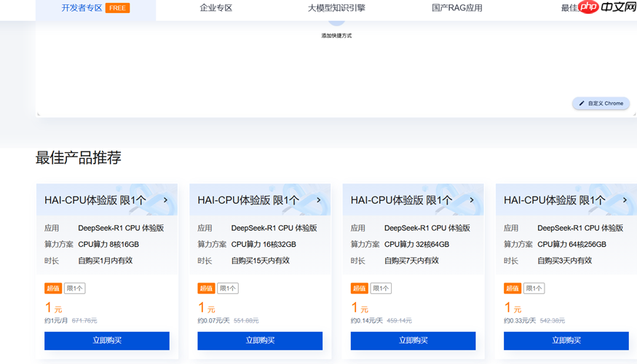
Task: Open HAI-CPU体验版 title on 32核64GB card
Action: click(401, 200)
